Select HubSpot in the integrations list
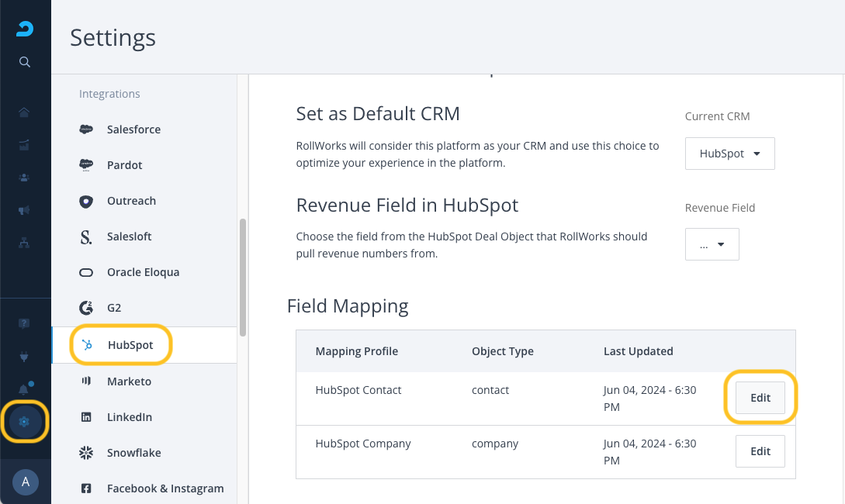 [130, 345]
